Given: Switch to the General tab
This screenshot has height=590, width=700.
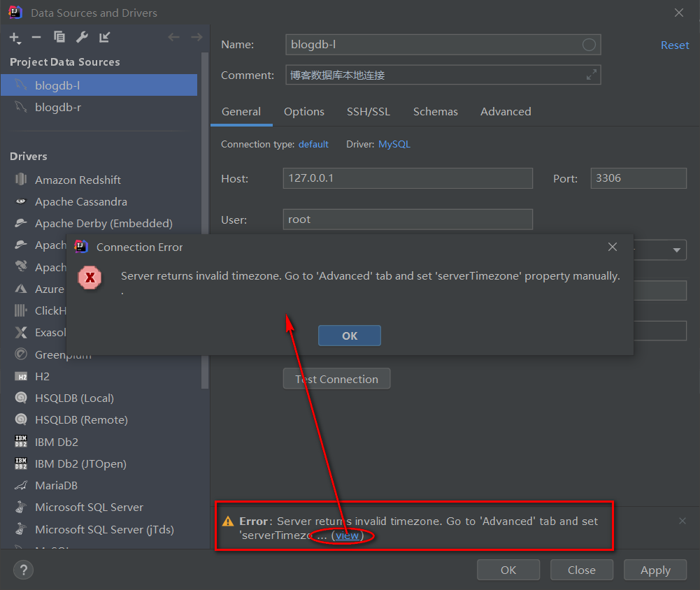Looking at the screenshot, I should (241, 112).
